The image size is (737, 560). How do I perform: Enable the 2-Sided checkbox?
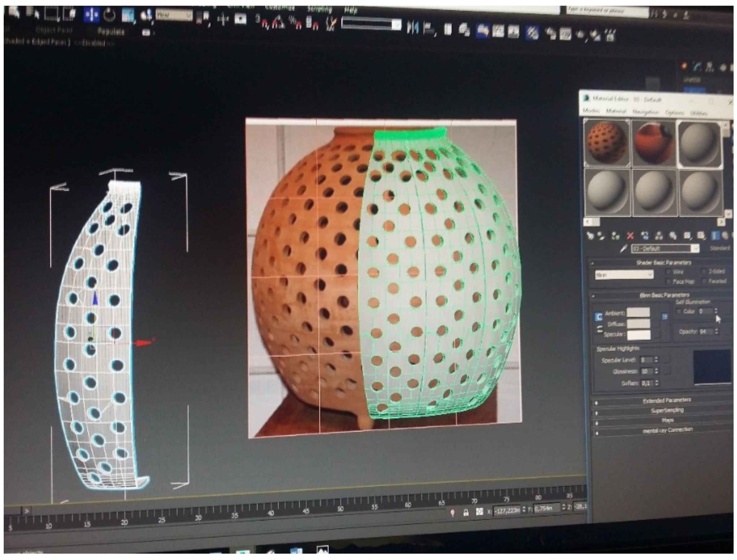pos(704,271)
